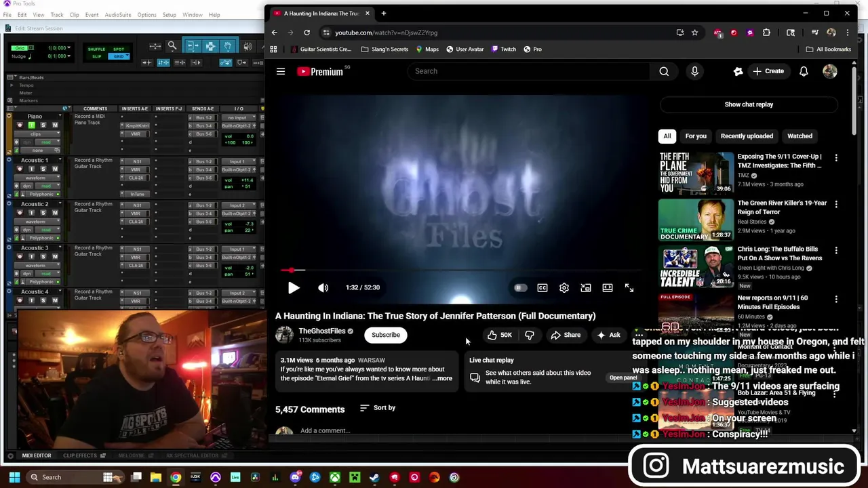Open Windows Start menu
Image resolution: width=868 pixels, height=488 pixels.
[14, 477]
